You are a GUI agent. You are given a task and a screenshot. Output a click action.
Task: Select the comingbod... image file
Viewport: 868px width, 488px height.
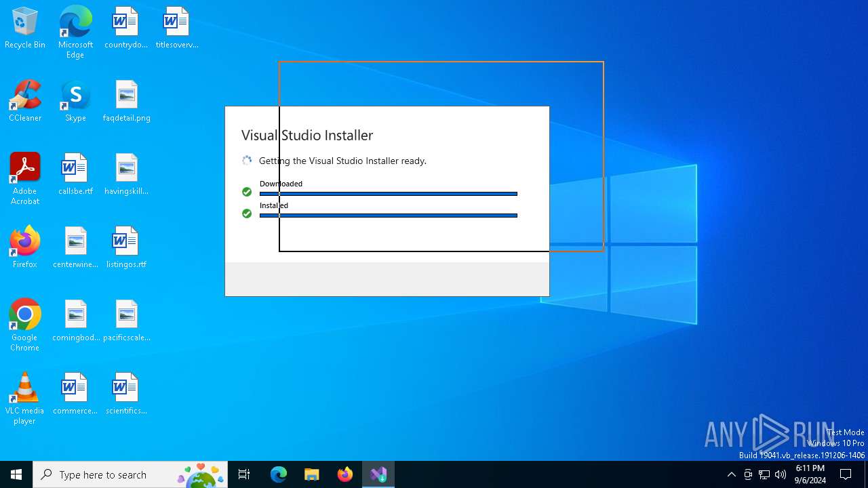[x=75, y=321]
